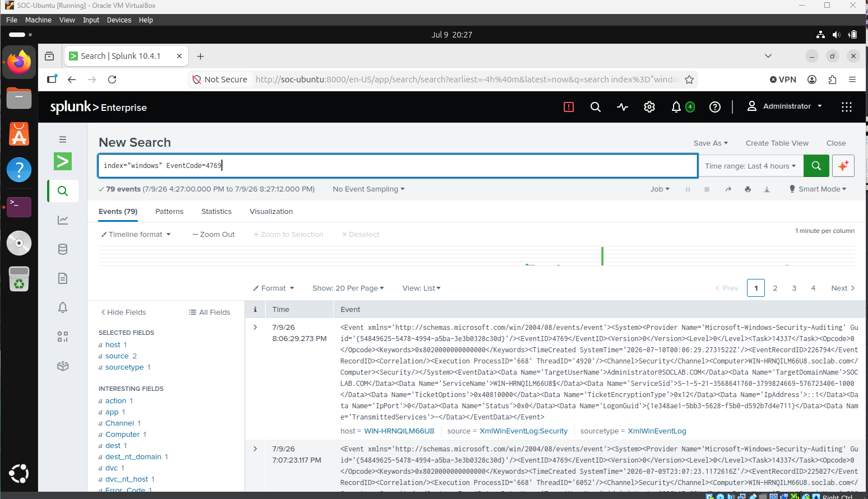The width and height of the screenshot is (868, 499).
Task: Open the Analytics chart icon in sidebar
Action: point(63,220)
